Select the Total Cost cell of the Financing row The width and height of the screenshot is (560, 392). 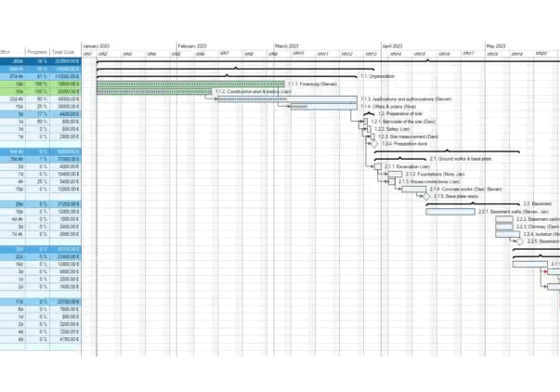pyautogui.click(x=65, y=84)
